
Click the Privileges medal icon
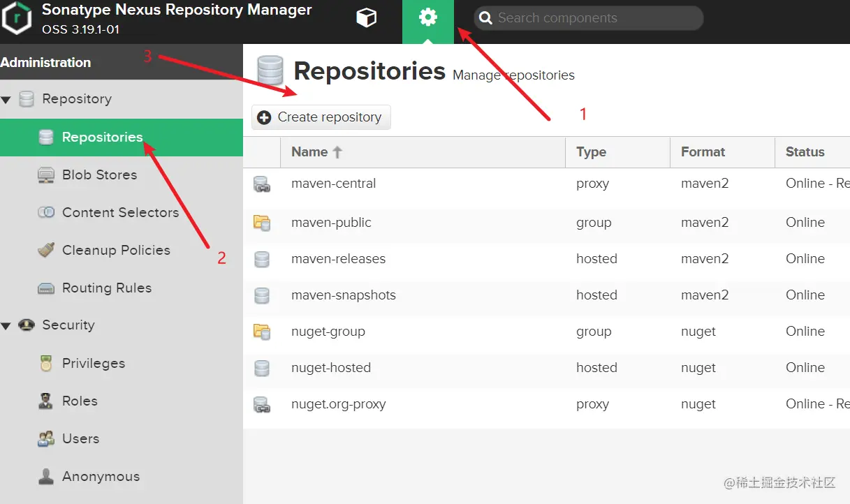pos(46,363)
